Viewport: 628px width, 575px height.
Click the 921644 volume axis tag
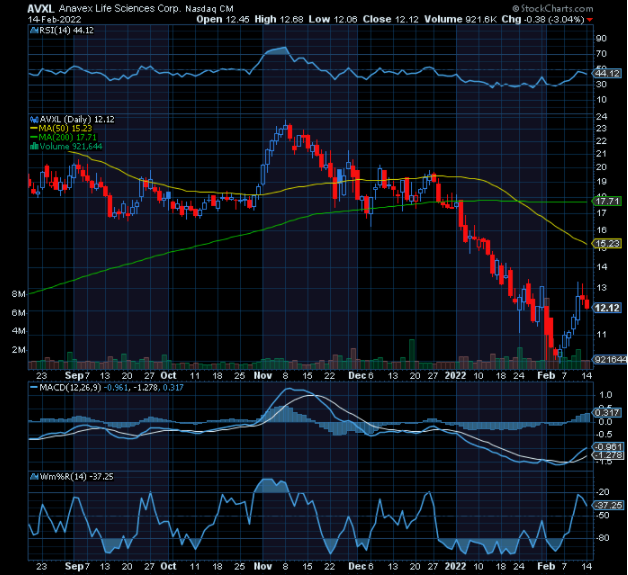click(x=610, y=360)
